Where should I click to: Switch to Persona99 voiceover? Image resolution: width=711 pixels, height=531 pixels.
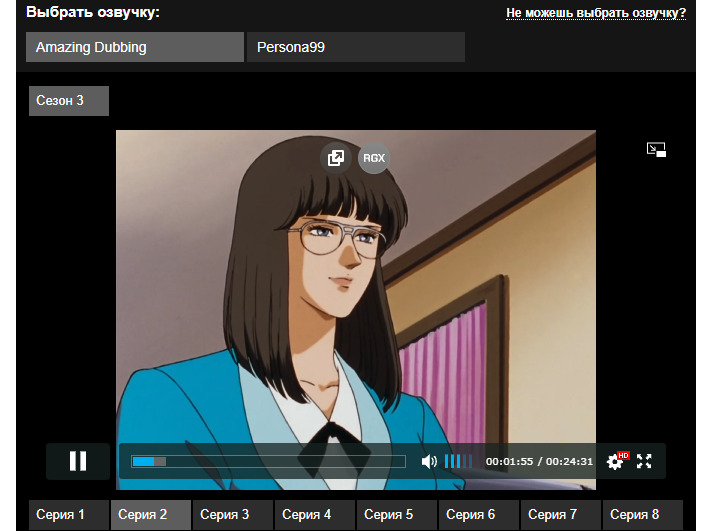click(x=355, y=47)
